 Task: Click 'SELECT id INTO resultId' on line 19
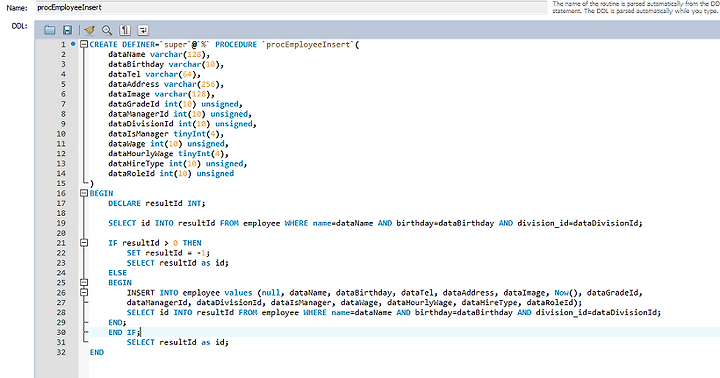(162, 223)
